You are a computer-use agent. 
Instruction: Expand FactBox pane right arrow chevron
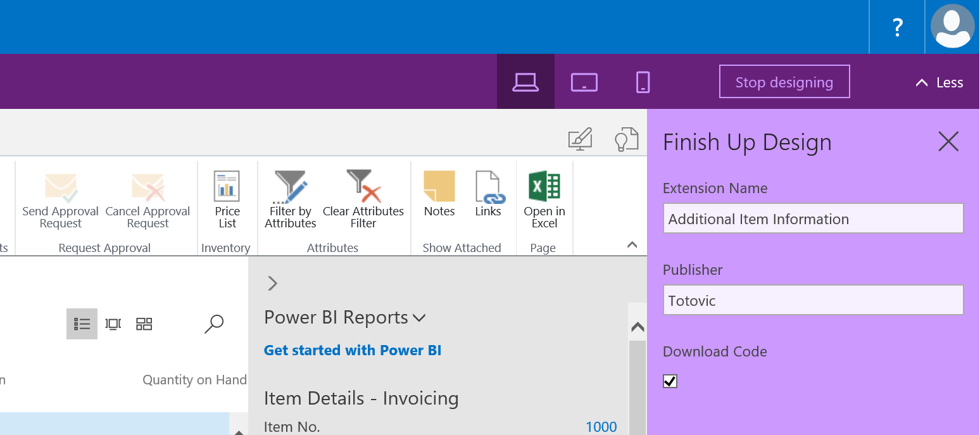[273, 283]
